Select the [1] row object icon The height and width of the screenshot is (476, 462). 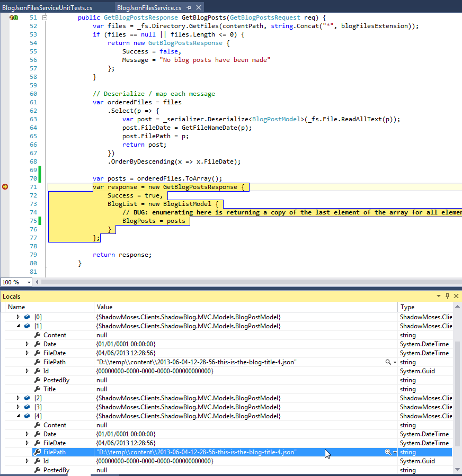27,326
